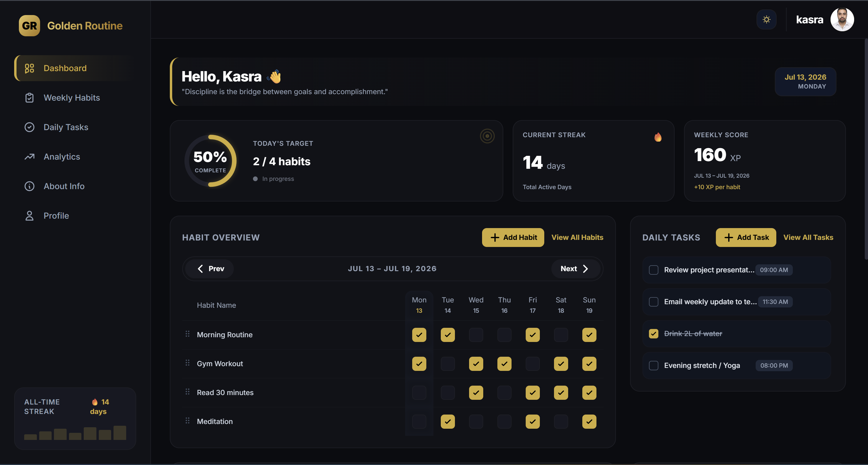Toggle light theme with sun icon
Viewport: 868px width, 465px height.
click(x=766, y=19)
